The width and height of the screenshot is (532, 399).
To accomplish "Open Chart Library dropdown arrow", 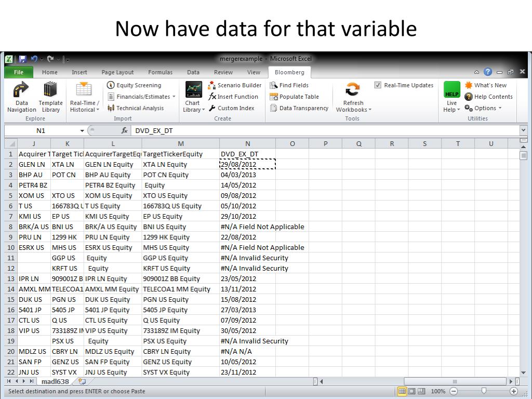I will 203,110.
